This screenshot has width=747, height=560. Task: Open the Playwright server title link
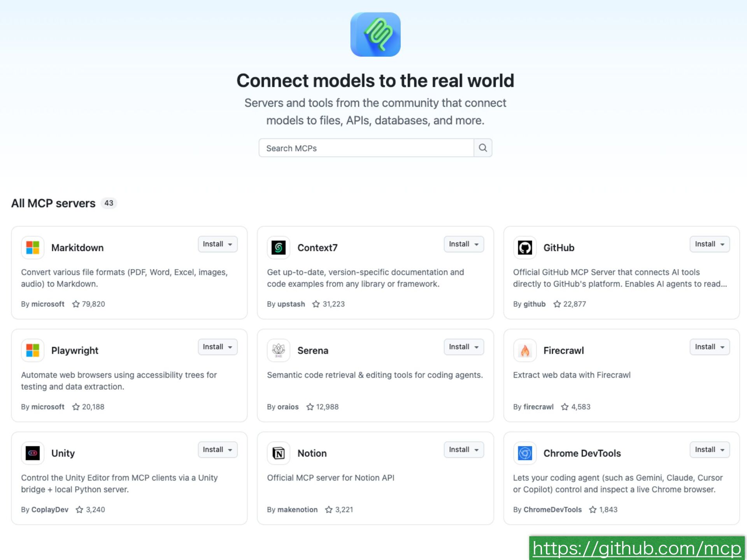click(75, 350)
